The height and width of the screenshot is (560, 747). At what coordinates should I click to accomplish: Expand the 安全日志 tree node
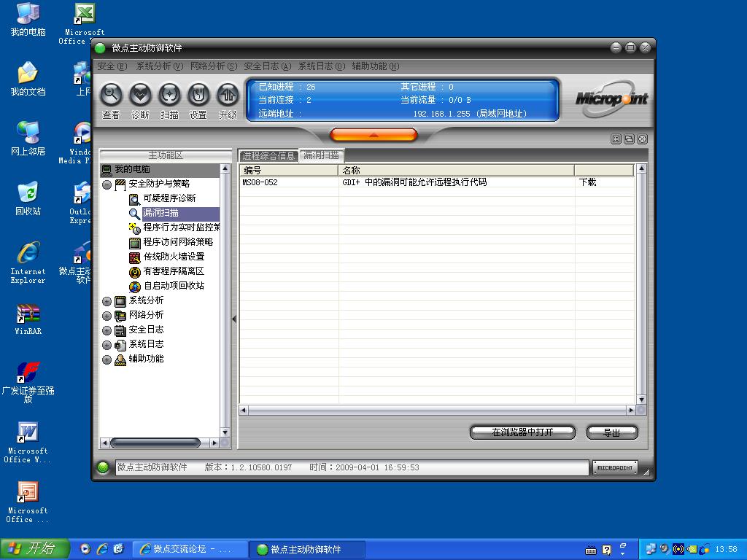pyautogui.click(x=107, y=331)
